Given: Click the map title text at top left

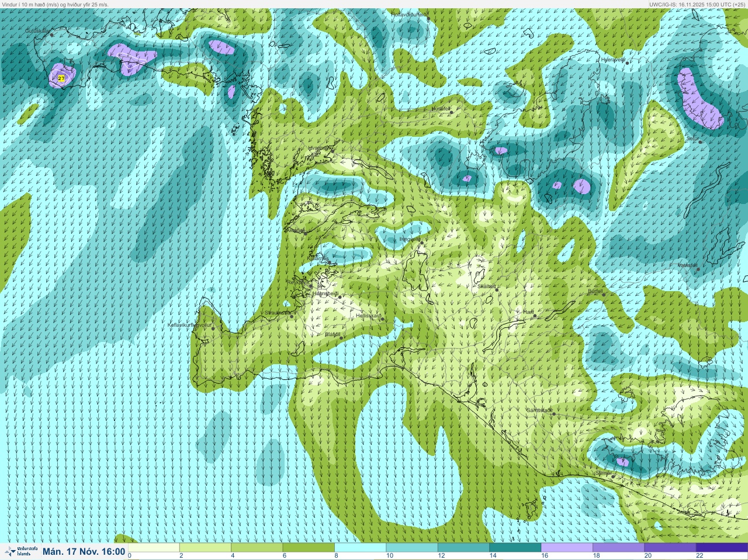Looking at the screenshot, I should pos(56,4).
